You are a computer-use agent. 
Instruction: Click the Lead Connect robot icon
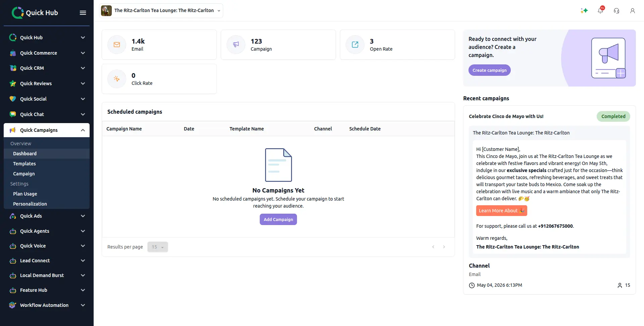pyautogui.click(x=13, y=261)
